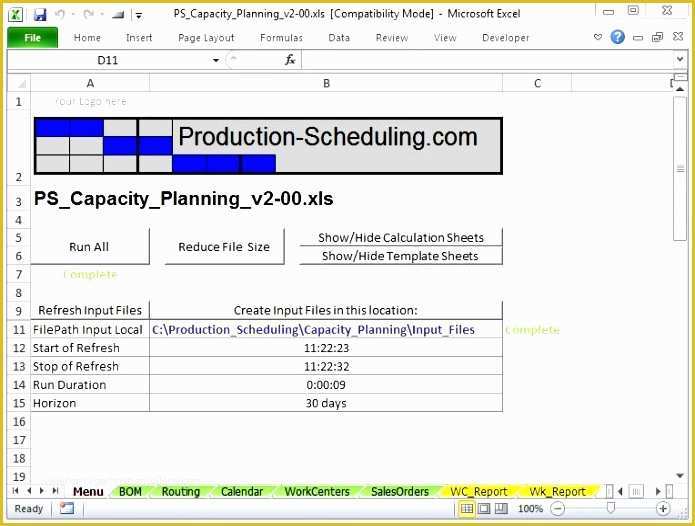The height and width of the screenshot is (526, 695).
Task: Expand the formula bar chevron
Action: [680, 59]
